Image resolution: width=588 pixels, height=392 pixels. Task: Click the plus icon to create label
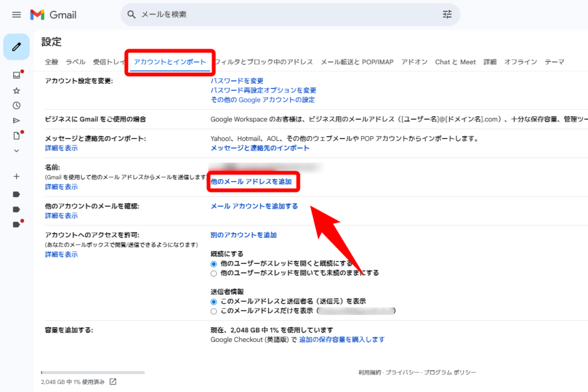click(x=17, y=176)
